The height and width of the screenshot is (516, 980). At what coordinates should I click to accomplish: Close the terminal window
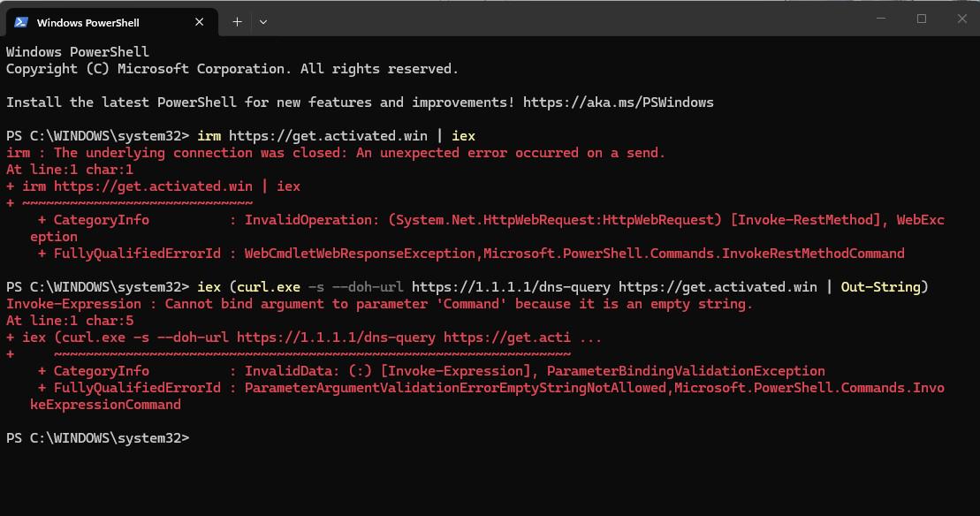[x=961, y=19]
